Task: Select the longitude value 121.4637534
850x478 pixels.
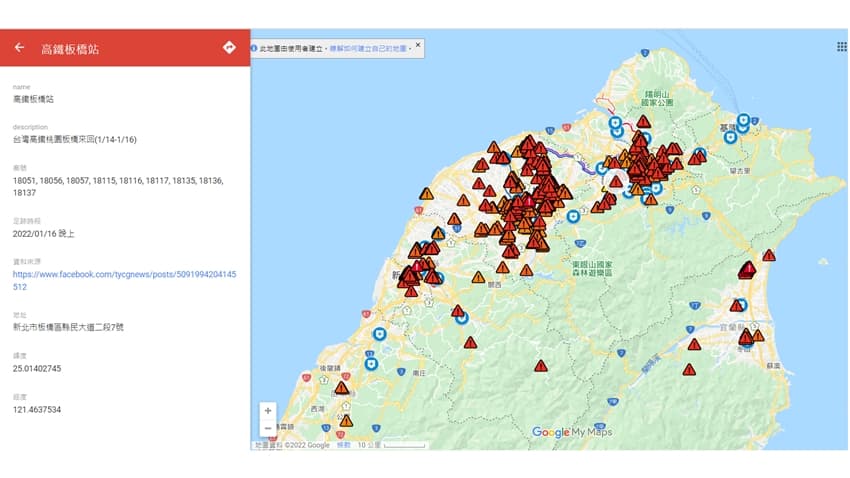Action: 37,410
